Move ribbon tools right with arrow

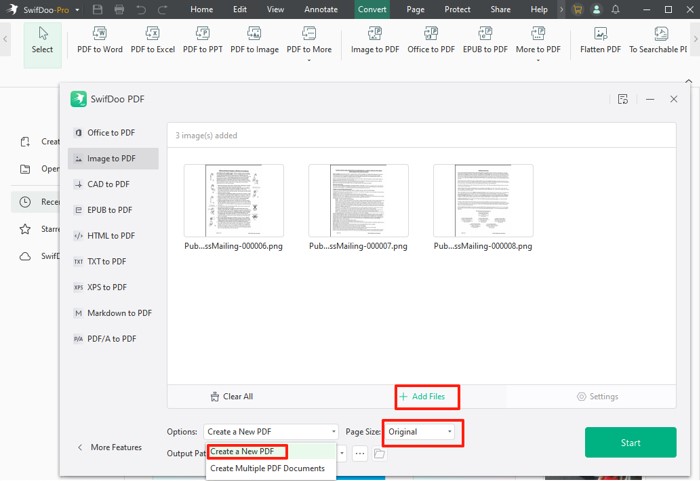pos(695,39)
